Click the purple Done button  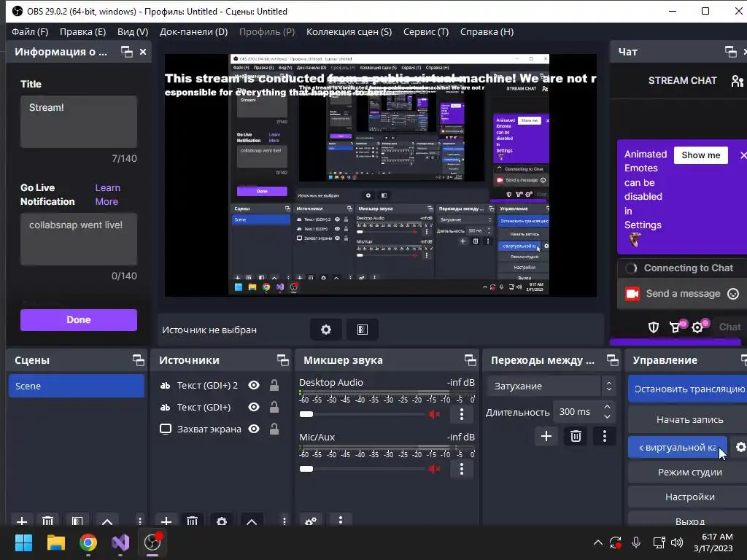[x=79, y=319]
